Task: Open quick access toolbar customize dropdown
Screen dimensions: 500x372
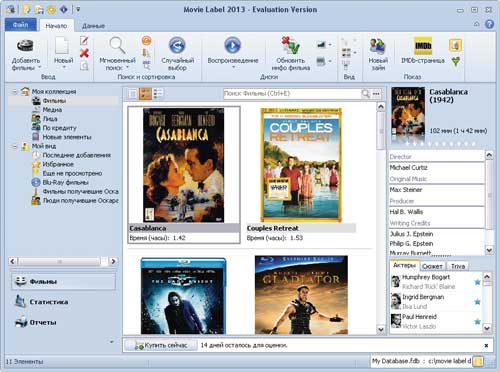Action: tap(78, 9)
